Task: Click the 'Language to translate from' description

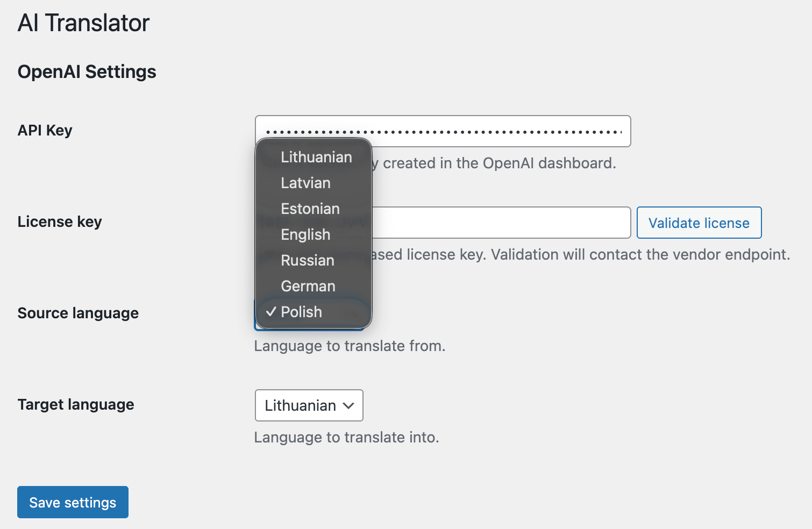Action: (350, 346)
